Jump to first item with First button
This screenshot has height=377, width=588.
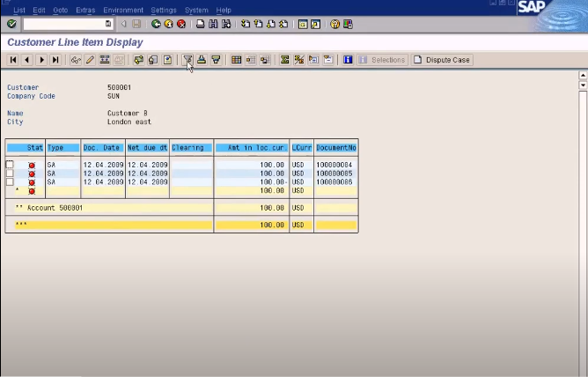(13, 60)
